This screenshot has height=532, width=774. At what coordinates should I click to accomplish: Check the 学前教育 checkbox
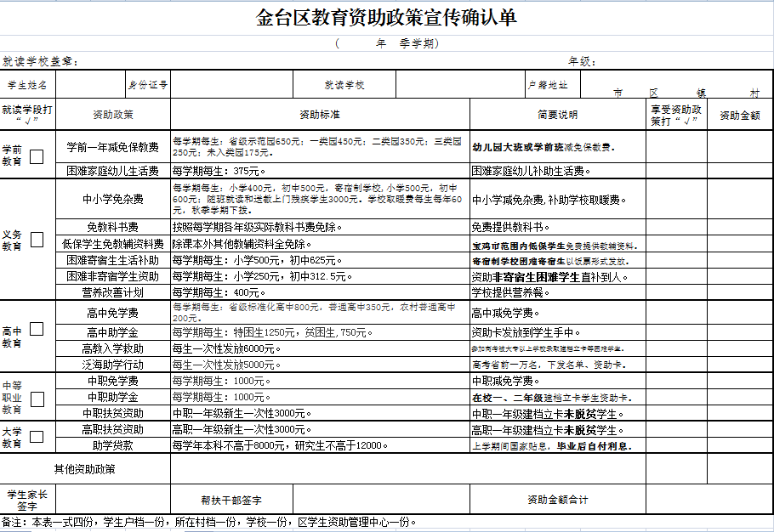click(37, 156)
